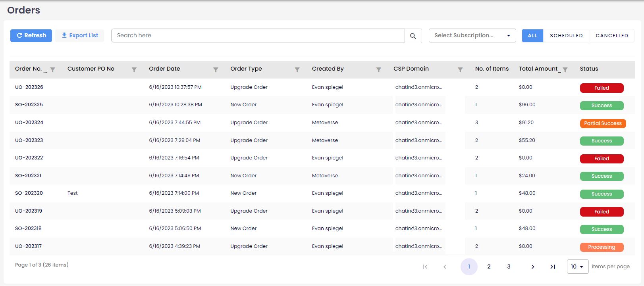
Task: Open filter for Created By column
Action: pyautogui.click(x=379, y=70)
